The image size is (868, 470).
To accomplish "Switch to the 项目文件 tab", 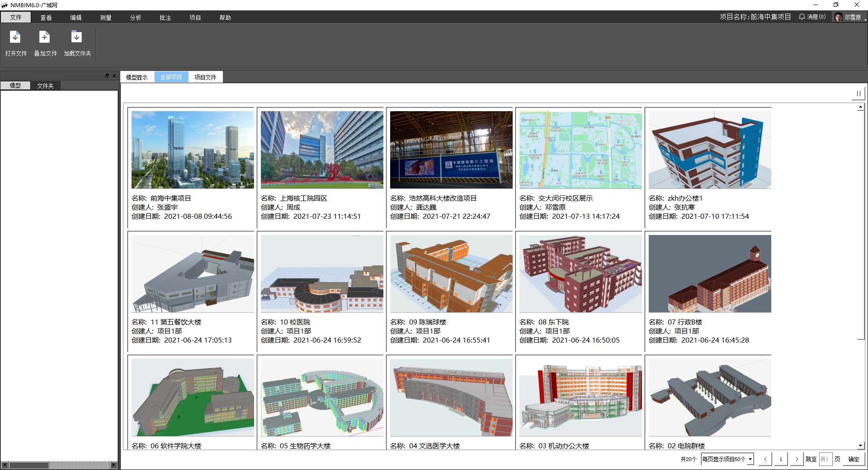I will (205, 77).
